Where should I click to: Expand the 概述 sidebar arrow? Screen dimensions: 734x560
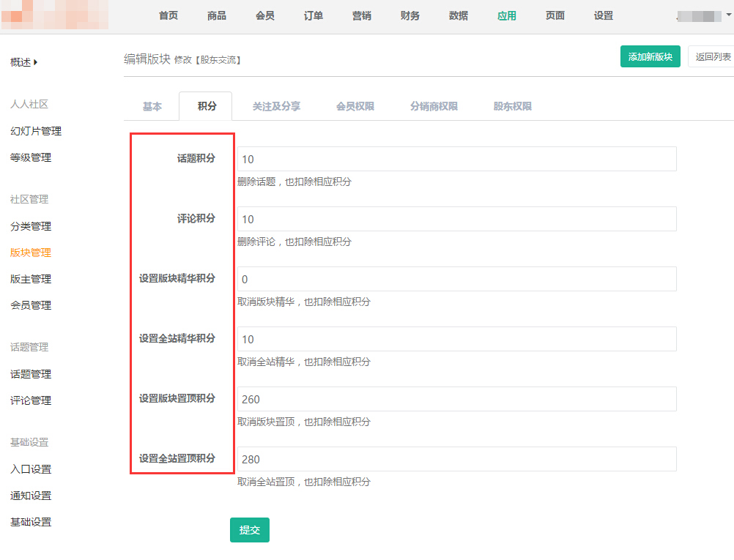pos(35,62)
